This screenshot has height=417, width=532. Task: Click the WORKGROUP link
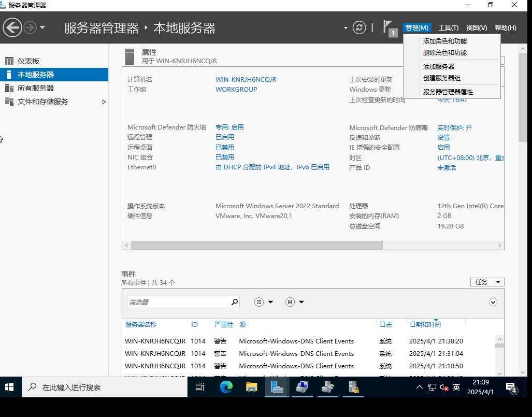click(x=236, y=89)
